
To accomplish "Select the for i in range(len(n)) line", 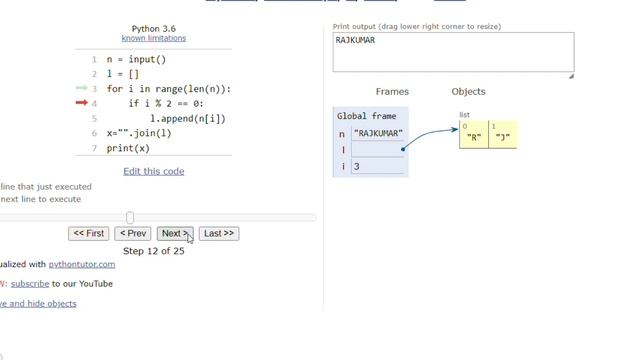I will 169,89.
